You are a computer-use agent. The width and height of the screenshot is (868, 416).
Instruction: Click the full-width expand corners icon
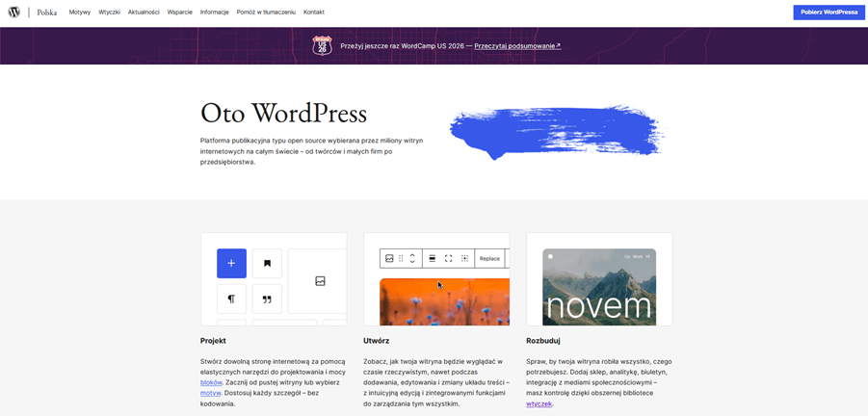pos(449,258)
